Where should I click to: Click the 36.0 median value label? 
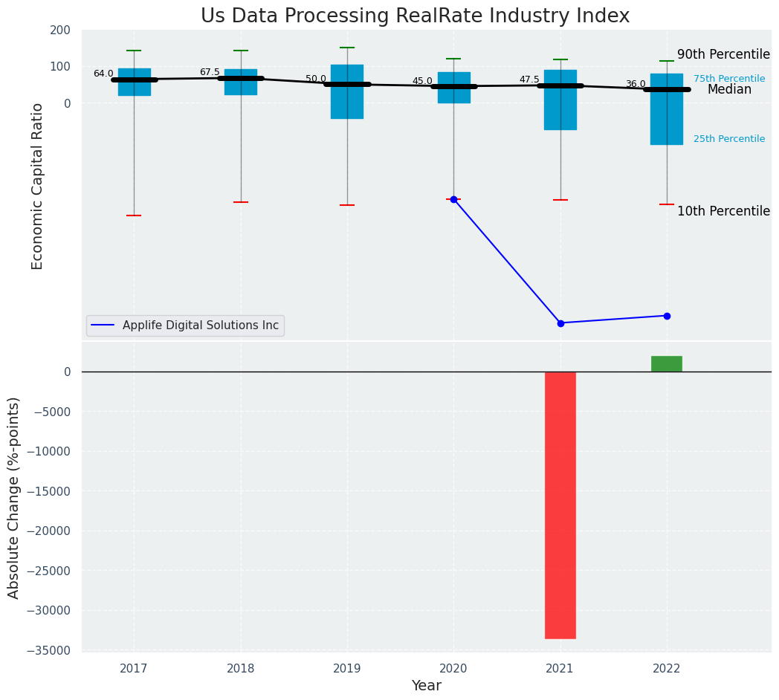pyautogui.click(x=636, y=84)
